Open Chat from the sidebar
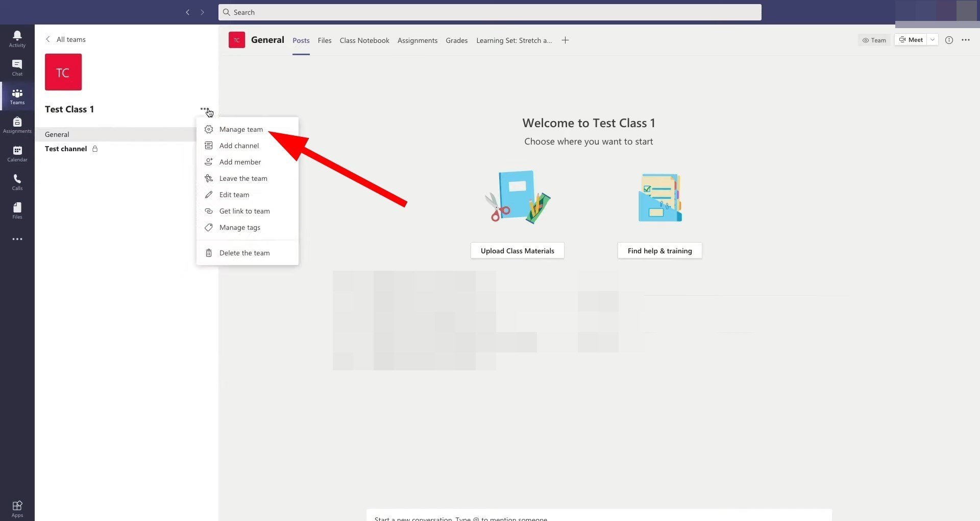The height and width of the screenshot is (521, 980). pyautogui.click(x=17, y=67)
